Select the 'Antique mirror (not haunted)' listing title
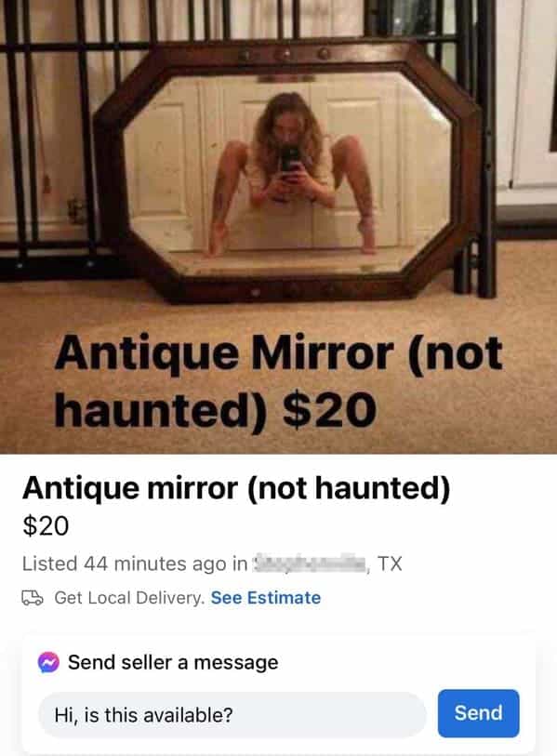The height and width of the screenshot is (756, 557). click(236, 488)
